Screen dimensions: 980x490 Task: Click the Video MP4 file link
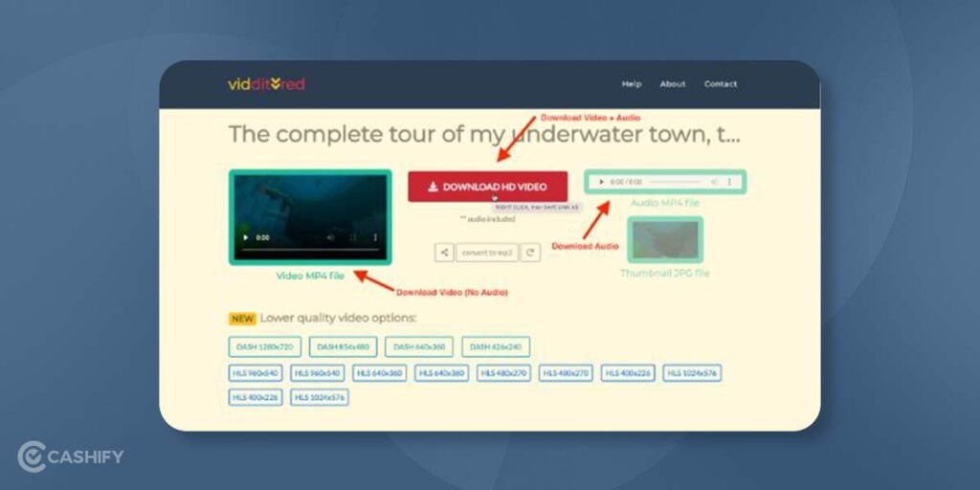pos(310,276)
